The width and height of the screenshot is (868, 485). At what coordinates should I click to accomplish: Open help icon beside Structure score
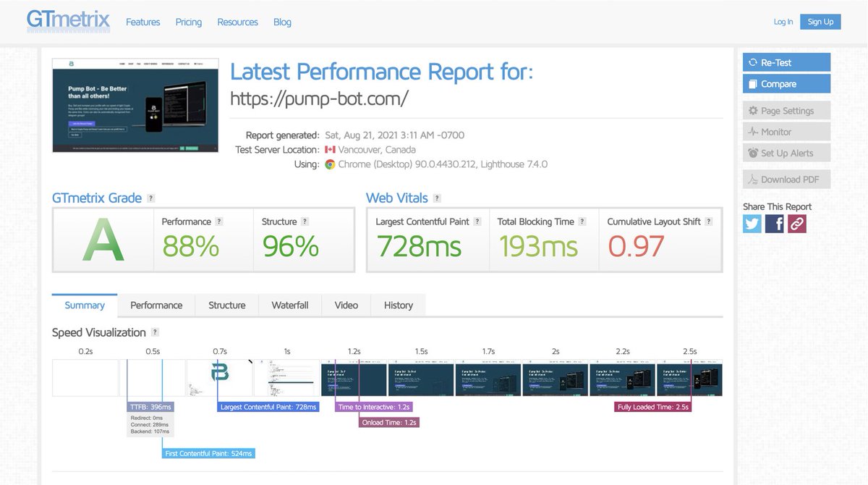click(305, 222)
